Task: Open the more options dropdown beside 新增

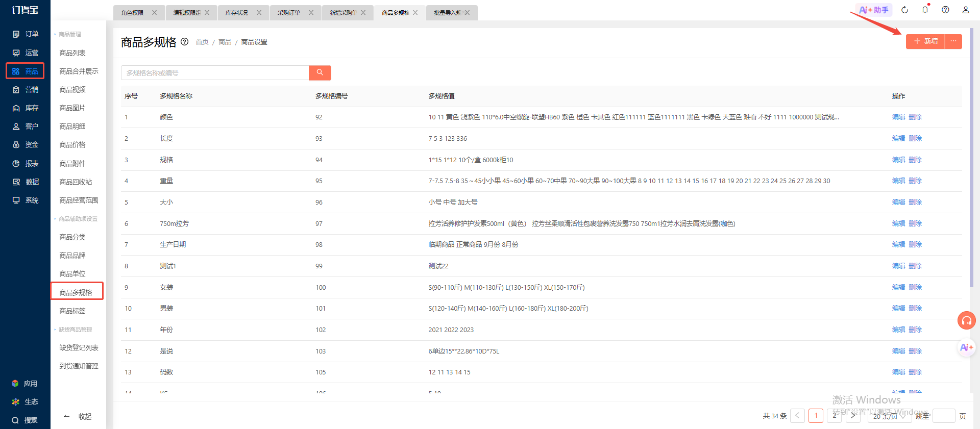Action: 953,41
